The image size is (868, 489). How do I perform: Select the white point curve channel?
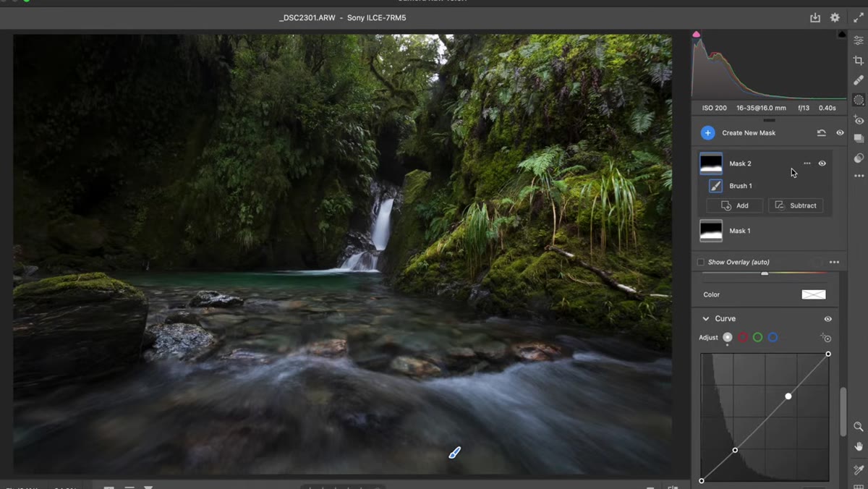pyautogui.click(x=728, y=338)
